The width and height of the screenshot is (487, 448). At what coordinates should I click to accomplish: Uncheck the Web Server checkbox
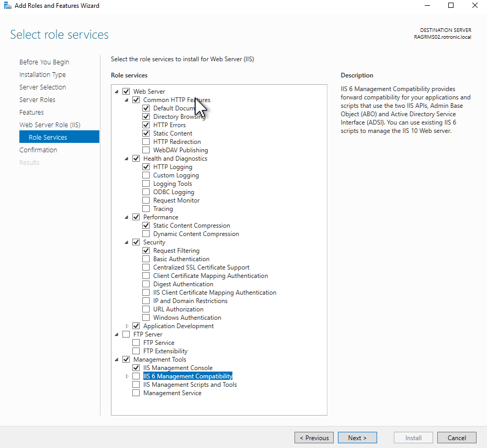point(126,92)
